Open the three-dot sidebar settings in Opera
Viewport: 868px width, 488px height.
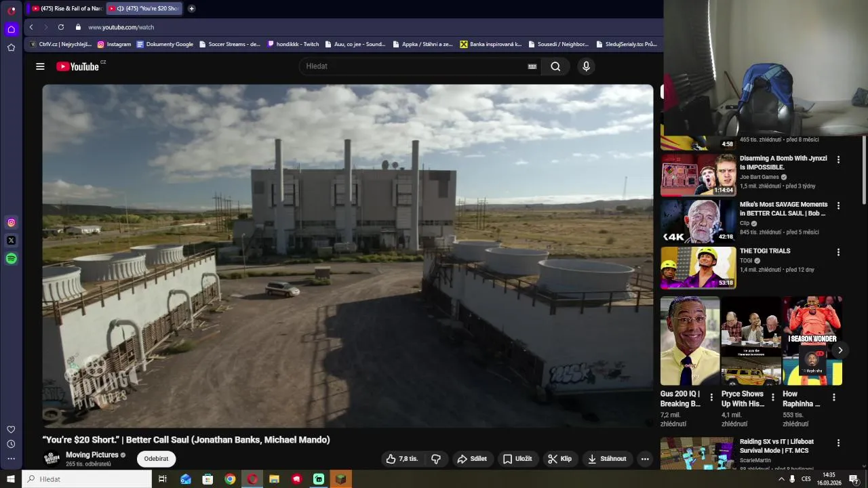pos(11,458)
